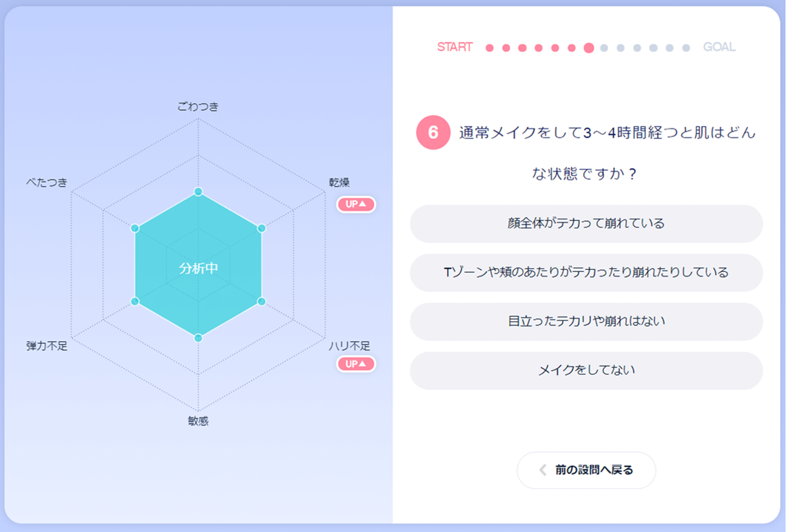Click the 乾燥 axis data point on the chart
The width and height of the screenshot is (787, 532).
point(261,228)
